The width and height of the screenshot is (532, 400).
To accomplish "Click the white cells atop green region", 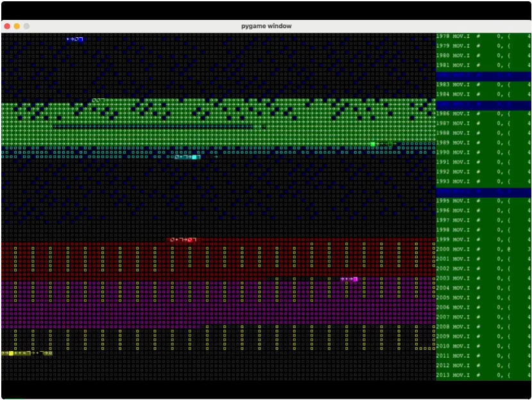I will 98,100.
